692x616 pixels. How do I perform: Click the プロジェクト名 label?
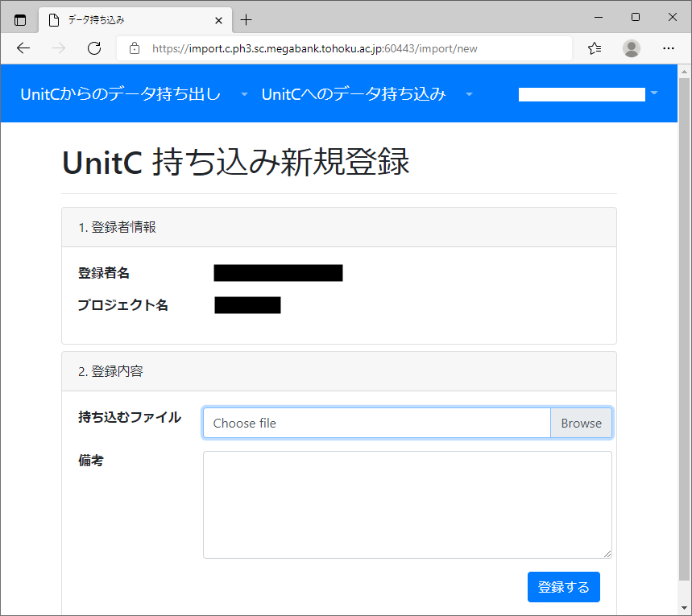click(122, 305)
